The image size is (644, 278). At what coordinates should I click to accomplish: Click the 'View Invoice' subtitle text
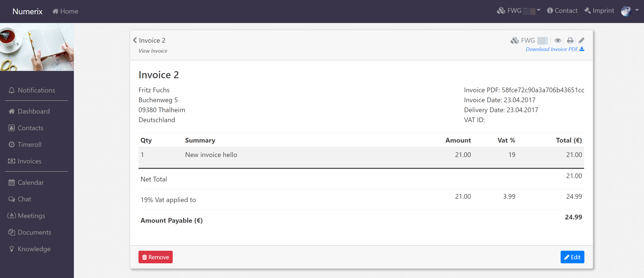(x=153, y=51)
